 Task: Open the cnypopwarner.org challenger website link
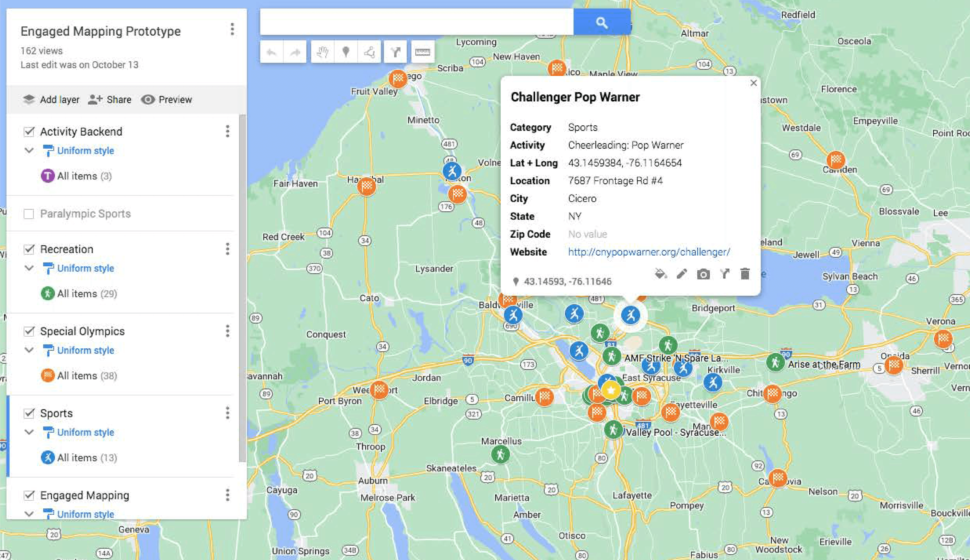(649, 252)
